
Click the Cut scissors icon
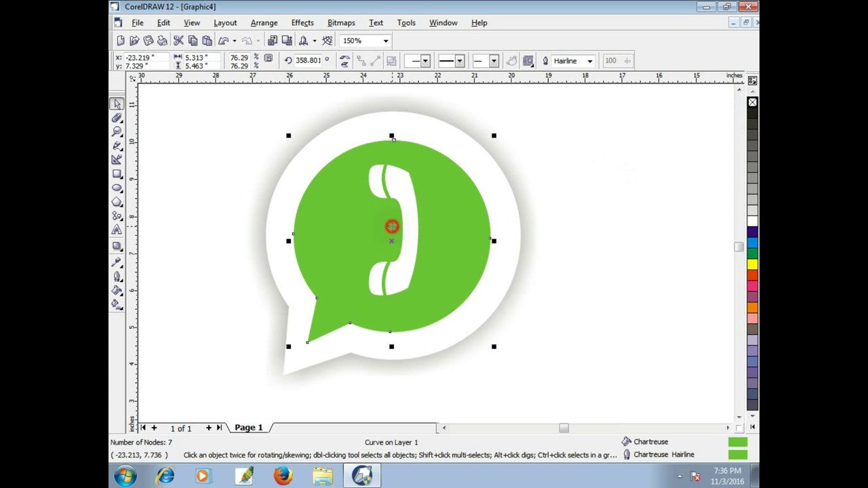click(179, 41)
